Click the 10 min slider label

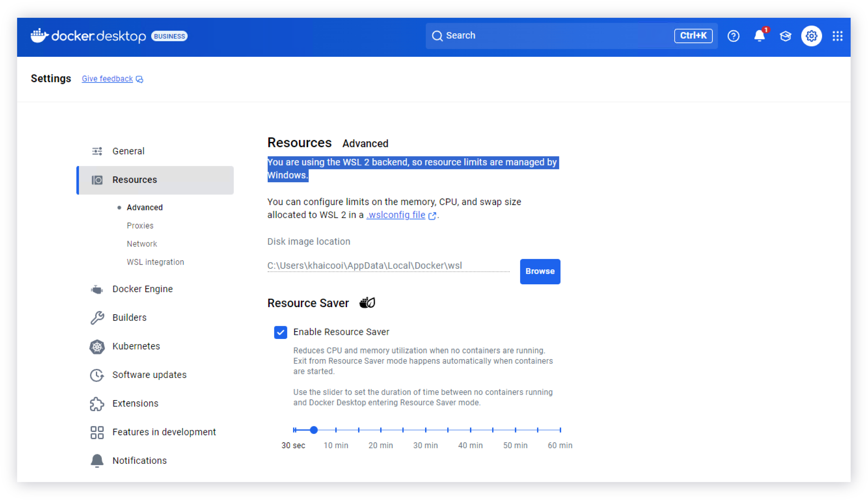click(x=336, y=445)
